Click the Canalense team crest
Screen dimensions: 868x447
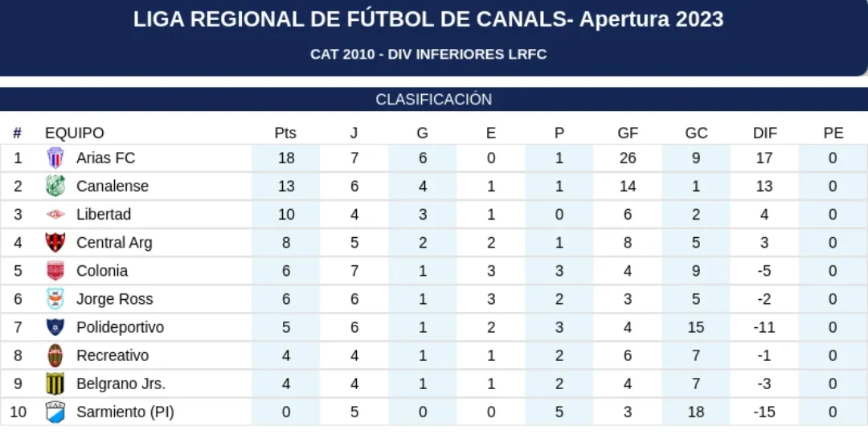55,187
